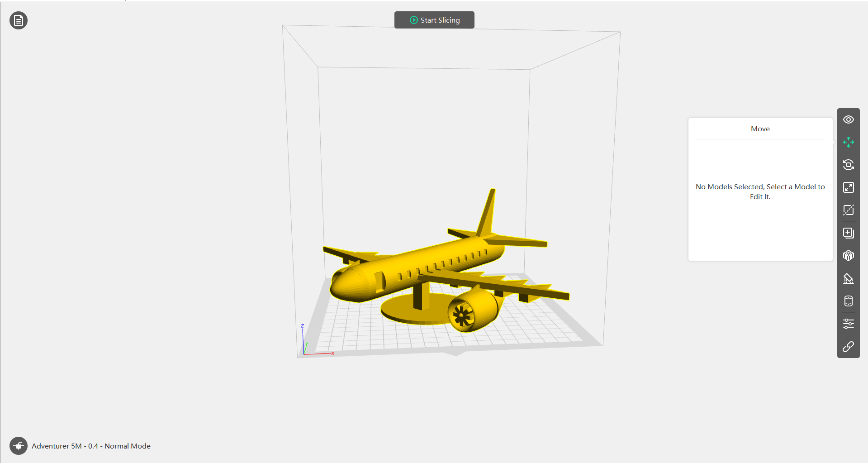The width and height of the screenshot is (868, 463).
Task: Open the auto-arrange models tool
Action: click(x=849, y=256)
